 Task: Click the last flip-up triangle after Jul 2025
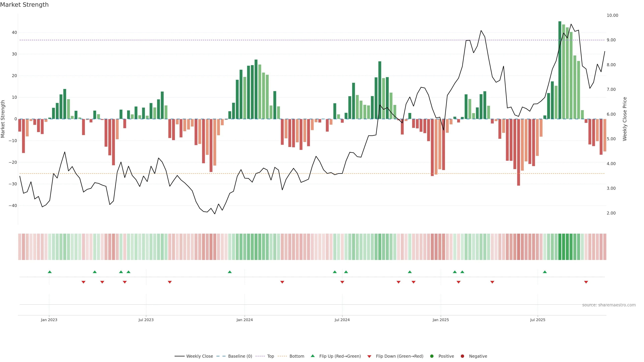click(545, 272)
